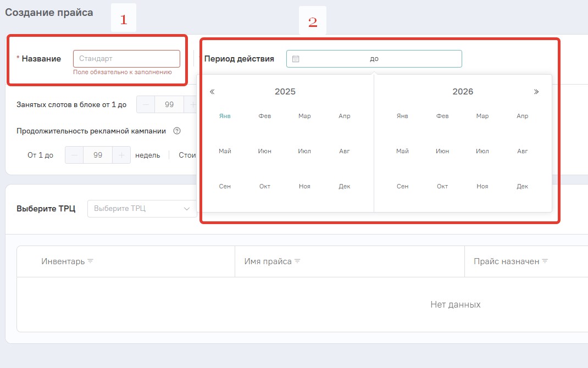This screenshot has height=368, width=588.
Task: Go to next year with double-right arrow
Action: [x=536, y=92]
